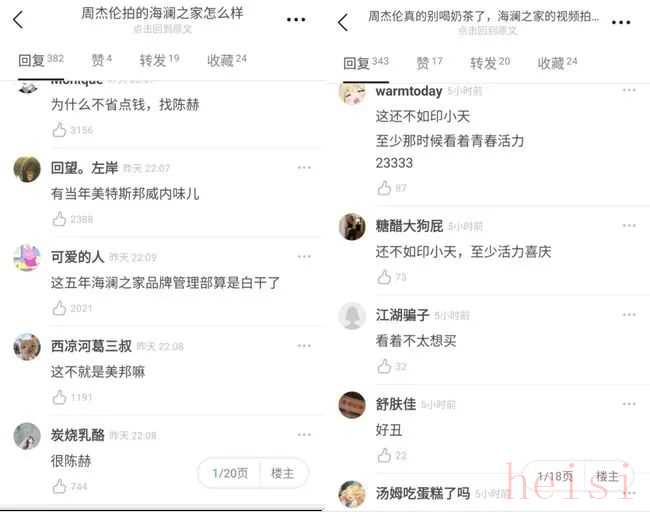
Task: Show only 楼主 posts on left
Action: click(x=283, y=473)
